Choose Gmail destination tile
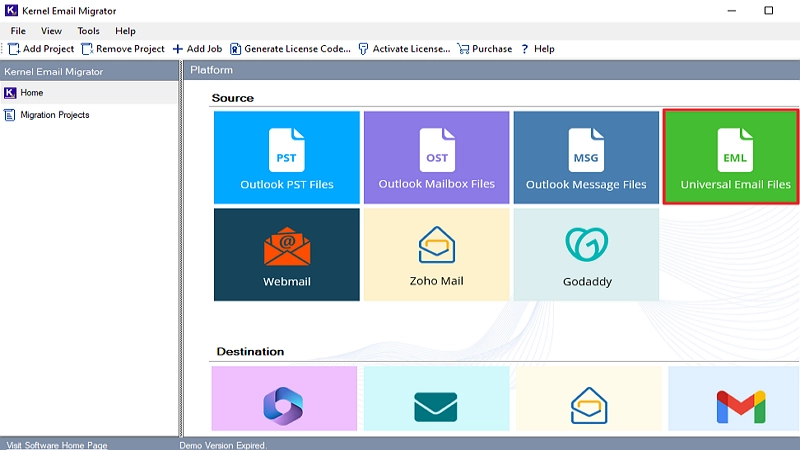Image resolution: width=800 pixels, height=450 pixels. click(x=734, y=398)
